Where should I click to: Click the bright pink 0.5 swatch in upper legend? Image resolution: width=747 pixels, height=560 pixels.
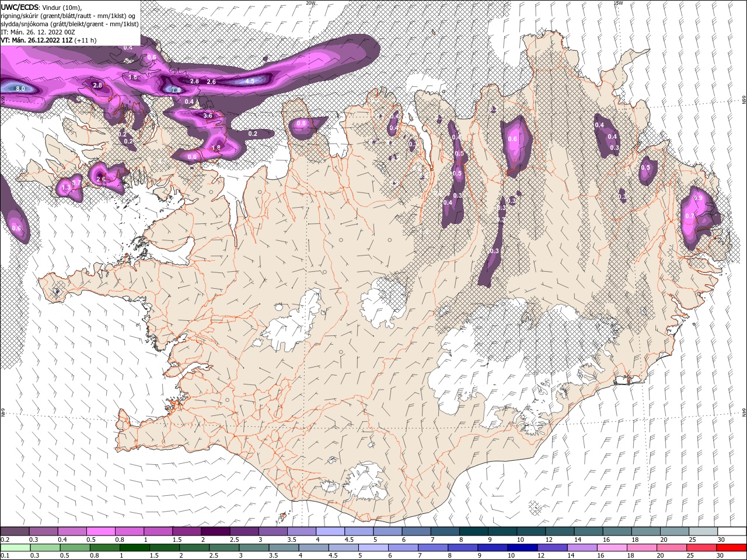pyautogui.click(x=100, y=531)
